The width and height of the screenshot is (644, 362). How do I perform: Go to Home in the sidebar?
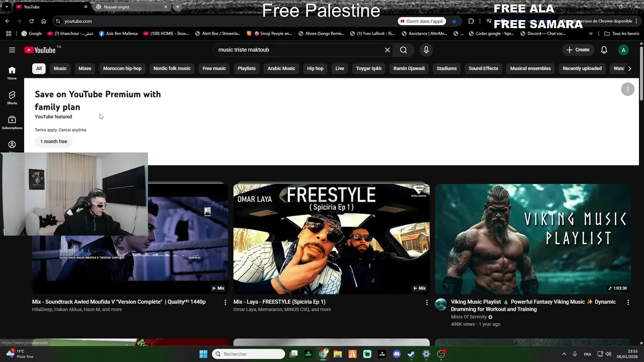12,73
